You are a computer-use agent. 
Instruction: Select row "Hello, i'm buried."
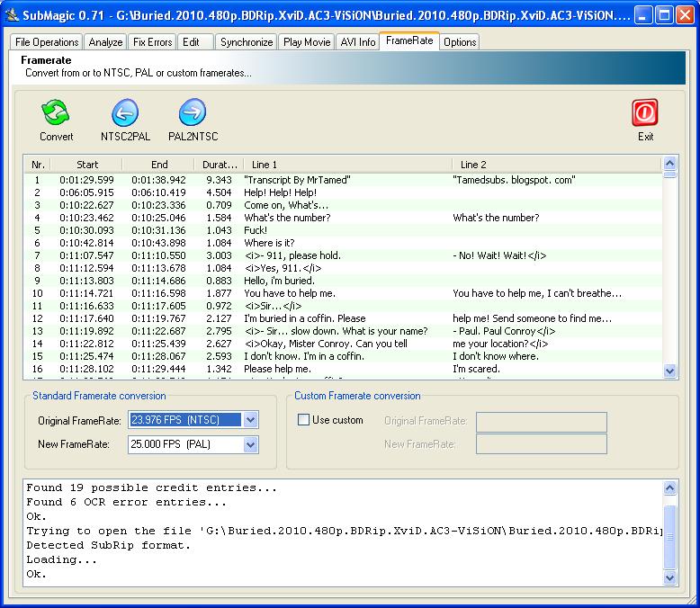(343, 281)
